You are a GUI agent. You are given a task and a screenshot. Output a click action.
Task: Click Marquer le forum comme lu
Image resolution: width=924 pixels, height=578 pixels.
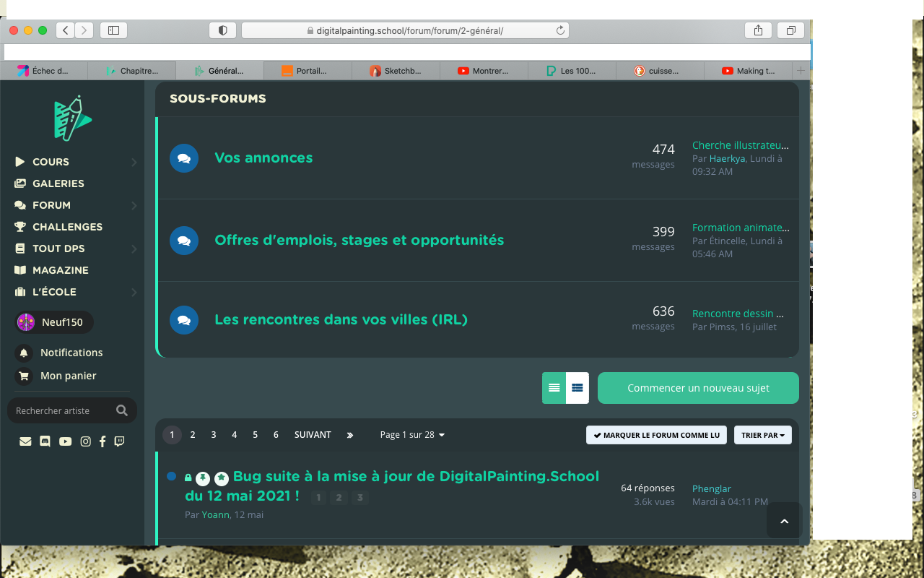click(x=656, y=435)
